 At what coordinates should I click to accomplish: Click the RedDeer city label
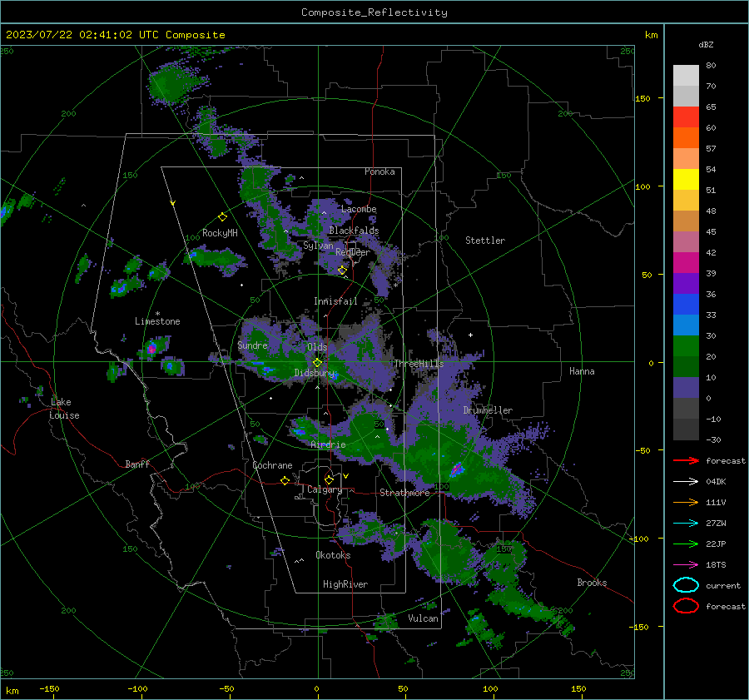[353, 252]
